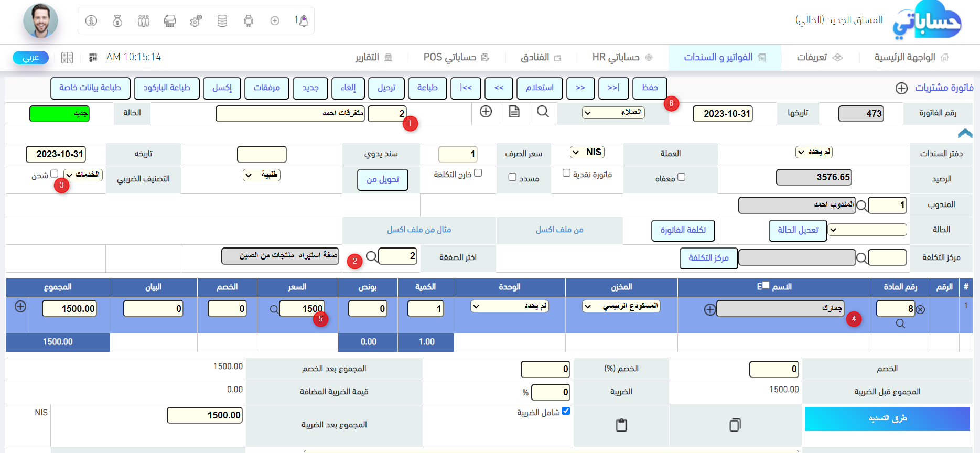Click the database icon in top toolbar
Viewport: 980px width, 453px height.
(x=222, y=21)
